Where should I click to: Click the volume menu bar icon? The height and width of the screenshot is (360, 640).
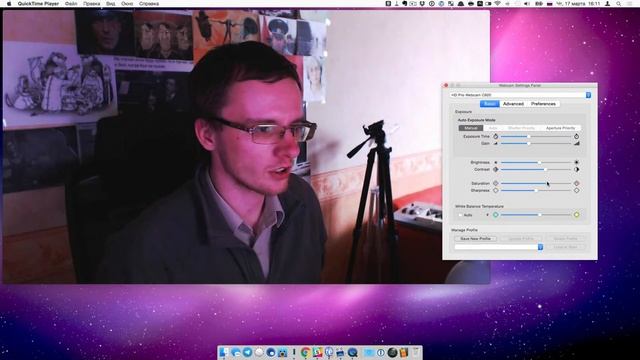[x=527, y=3]
